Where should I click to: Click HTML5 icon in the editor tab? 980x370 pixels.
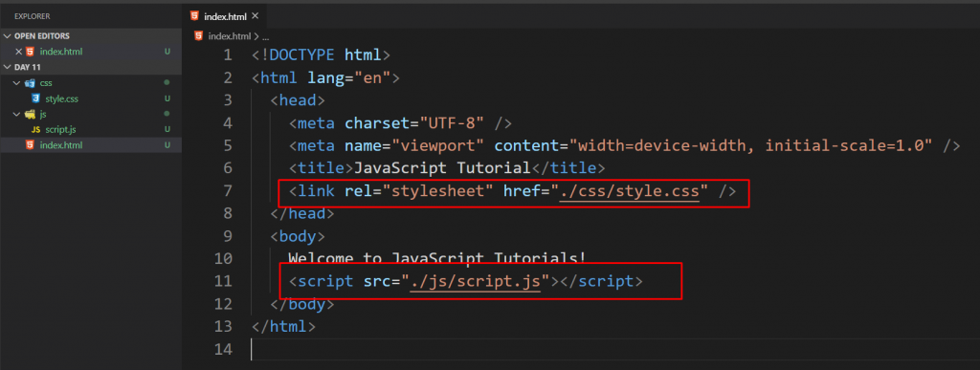195,16
